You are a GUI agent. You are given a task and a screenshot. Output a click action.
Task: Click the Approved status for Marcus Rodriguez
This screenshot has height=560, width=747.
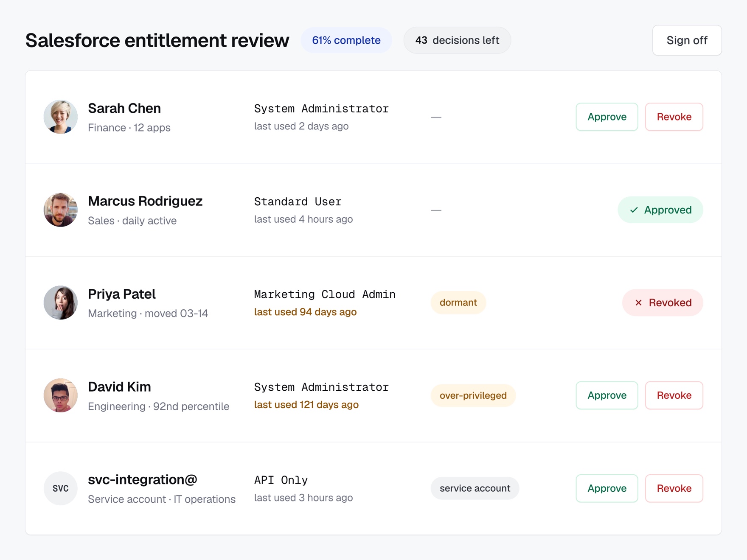[660, 210]
